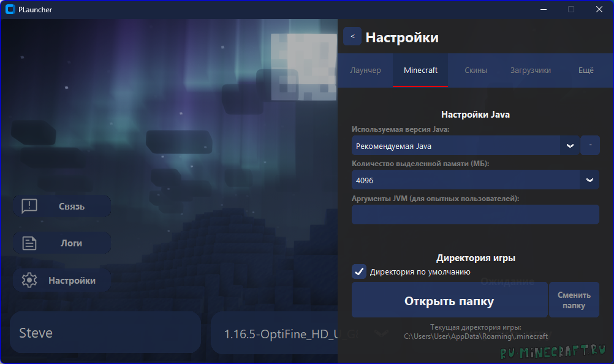Click the Открыть папку button
Screen dimensions: 614x364
tap(450, 300)
